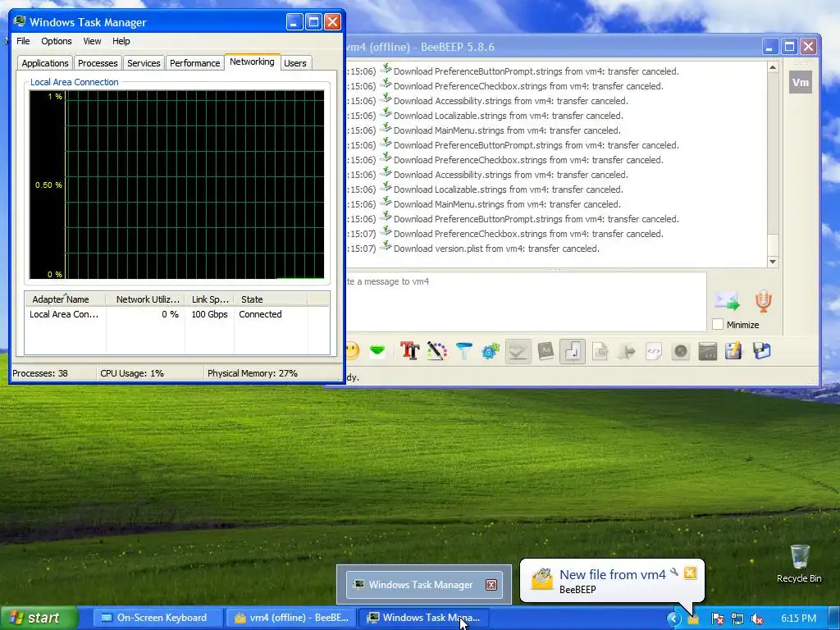Viewport: 840px width, 630px height.
Task: Click the BeeBEEP chat scrollbar up arrow
Action: point(773,67)
